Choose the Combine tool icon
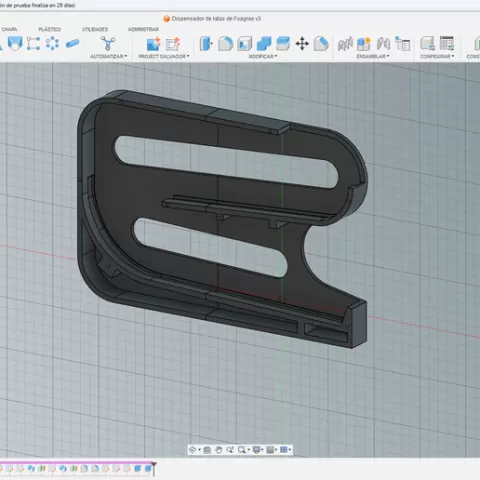Image resolution: width=480 pixels, height=480 pixels. click(x=264, y=44)
